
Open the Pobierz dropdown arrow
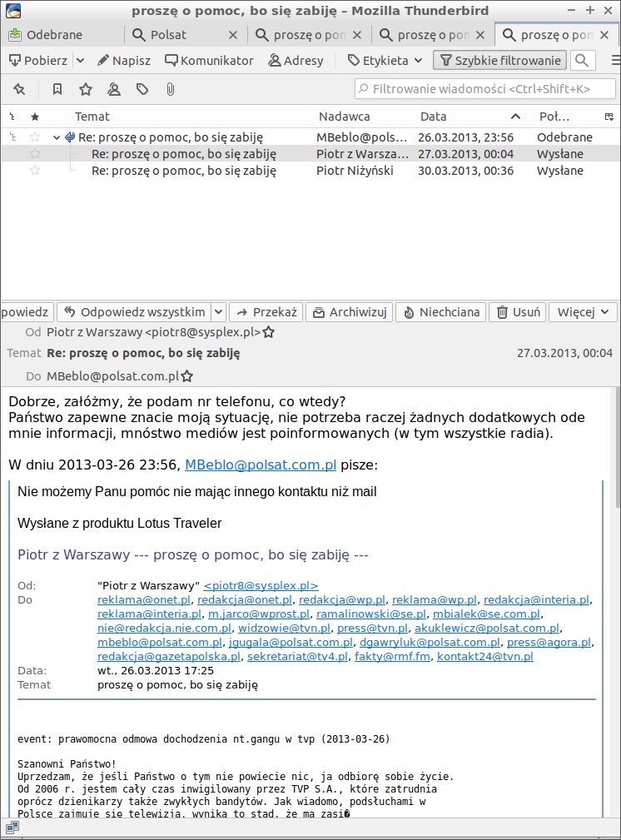[x=81, y=61]
